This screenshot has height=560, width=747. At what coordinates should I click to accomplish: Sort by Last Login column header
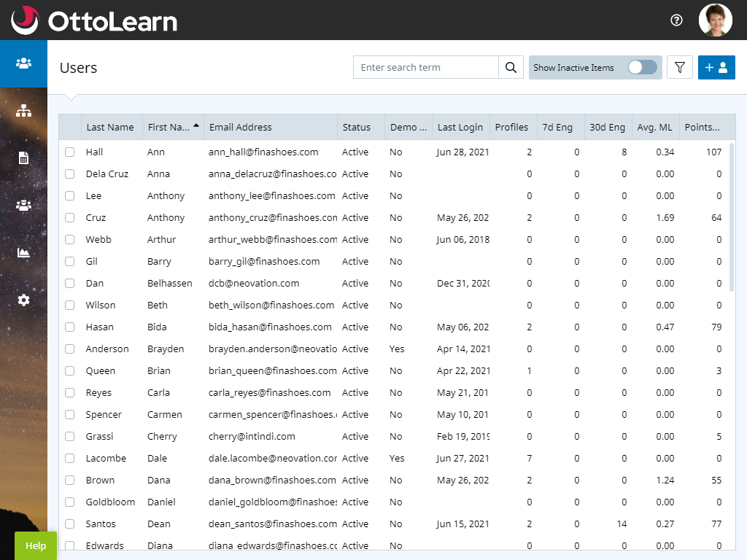(x=461, y=127)
